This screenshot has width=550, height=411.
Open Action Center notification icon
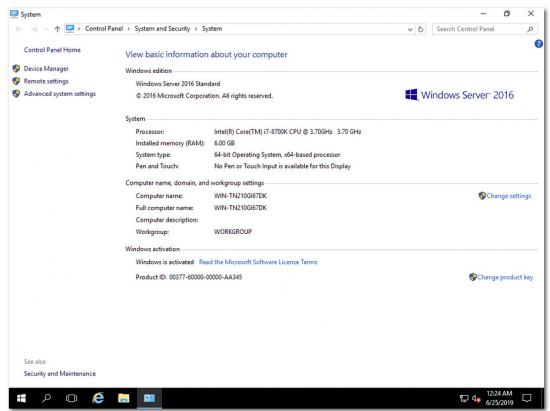(x=526, y=398)
